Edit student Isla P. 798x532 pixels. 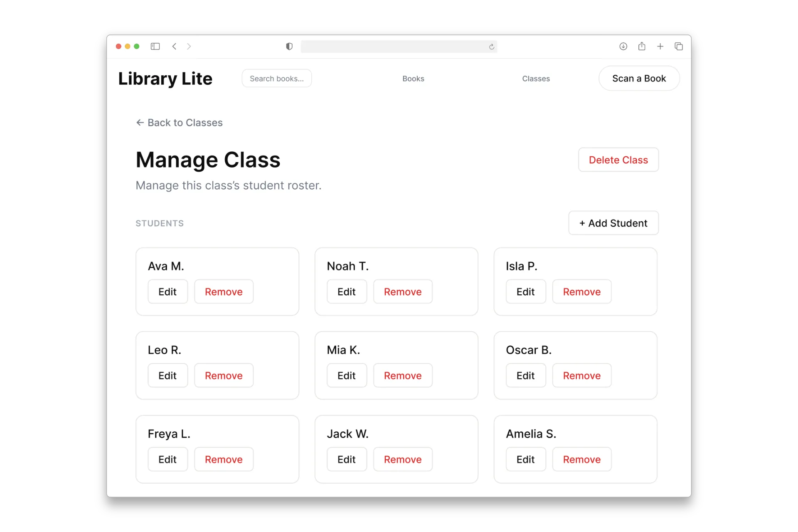click(526, 292)
